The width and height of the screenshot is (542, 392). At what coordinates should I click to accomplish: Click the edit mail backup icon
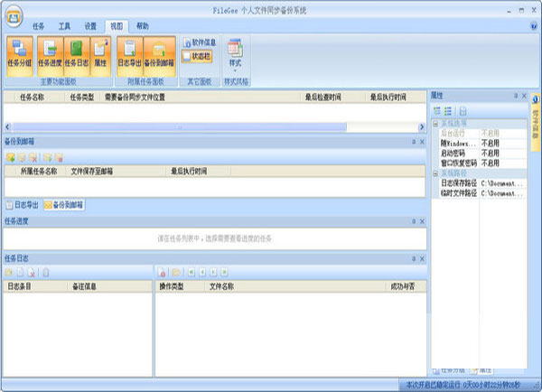point(22,158)
